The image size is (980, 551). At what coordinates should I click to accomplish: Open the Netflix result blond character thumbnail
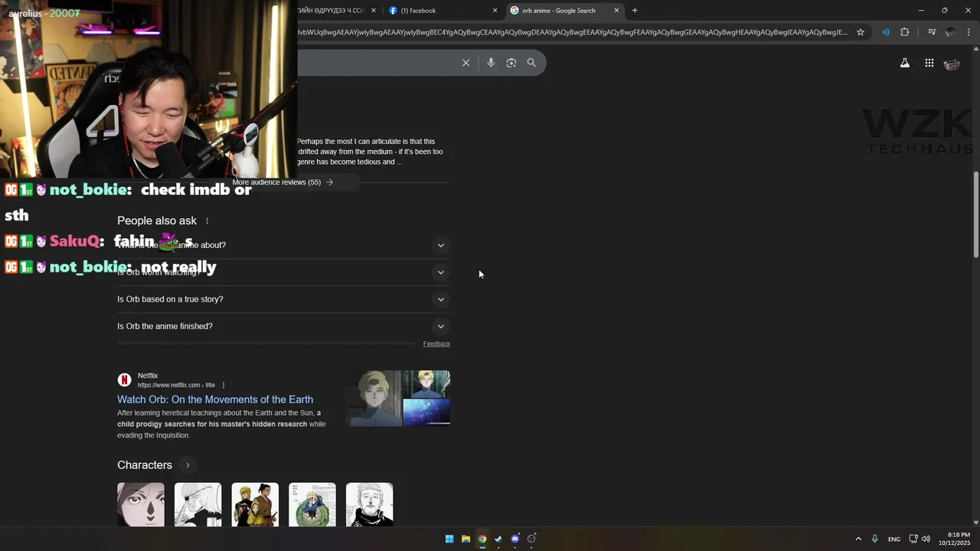click(374, 398)
